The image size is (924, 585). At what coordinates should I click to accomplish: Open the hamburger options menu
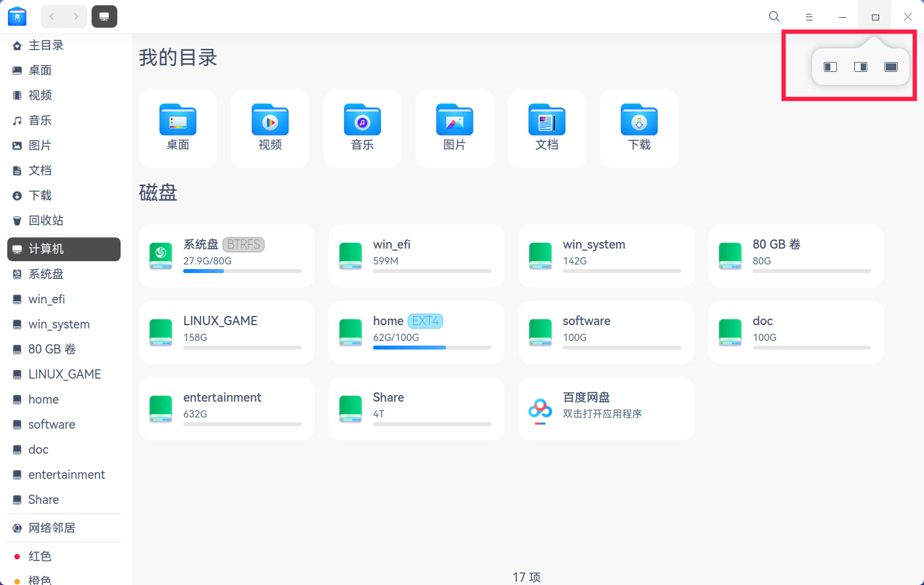coord(809,16)
